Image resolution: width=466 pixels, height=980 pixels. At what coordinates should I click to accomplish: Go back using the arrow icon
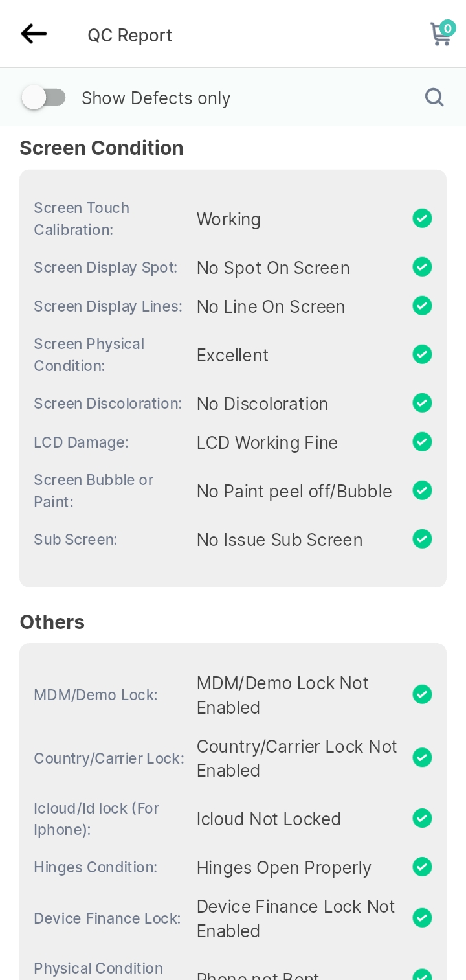click(34, 34)
